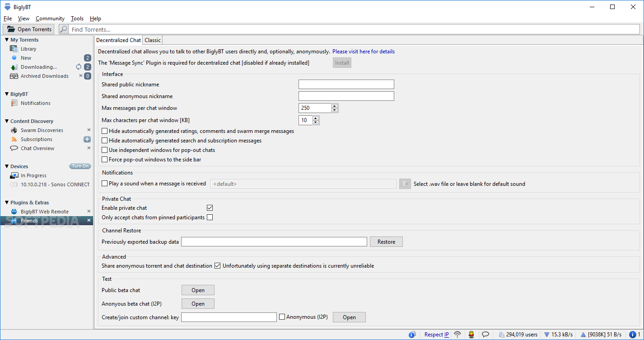Click the Wi-Fi network status icon
Viewport: 644px width, 340px height.
pos(457,335)
